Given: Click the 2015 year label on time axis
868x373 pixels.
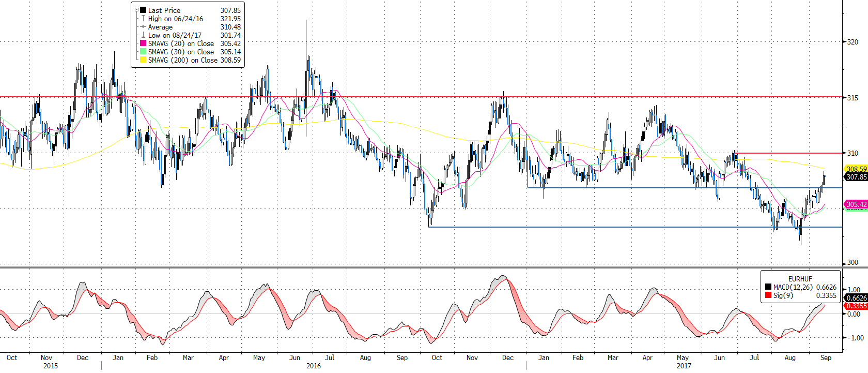Looking at the screenshot, I should pyautogui.click(x=51, y=366).
